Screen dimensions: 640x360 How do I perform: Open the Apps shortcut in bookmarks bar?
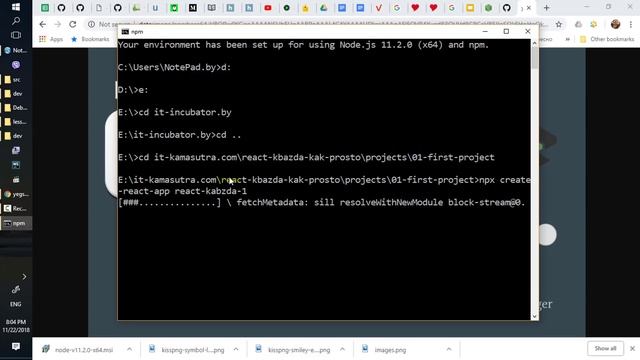(51, 39)
